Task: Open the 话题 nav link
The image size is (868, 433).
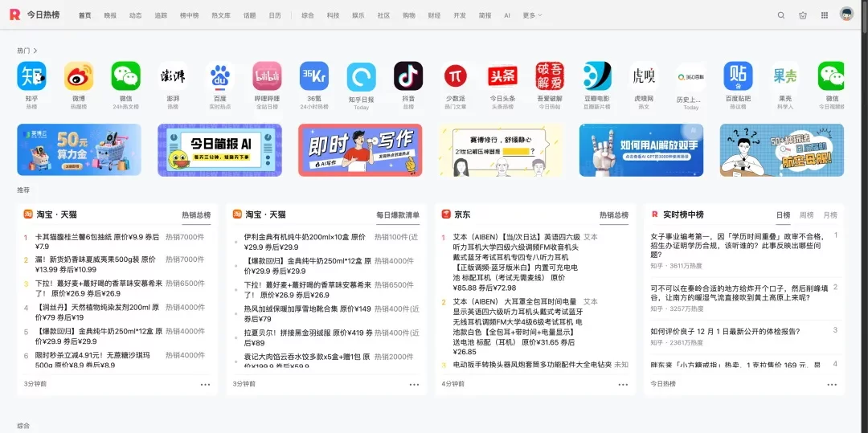Action: pyautogui.click(x=250, y=15)
